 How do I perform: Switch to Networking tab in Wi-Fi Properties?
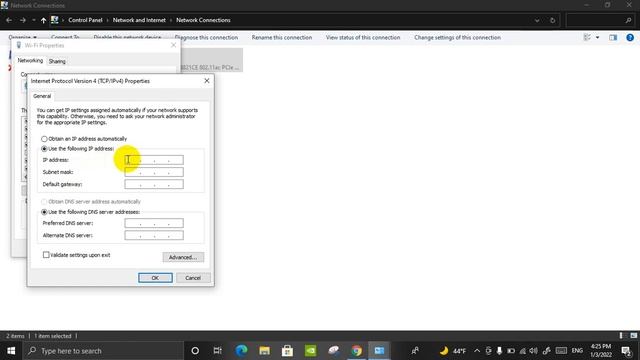click(x=30, y=60)
